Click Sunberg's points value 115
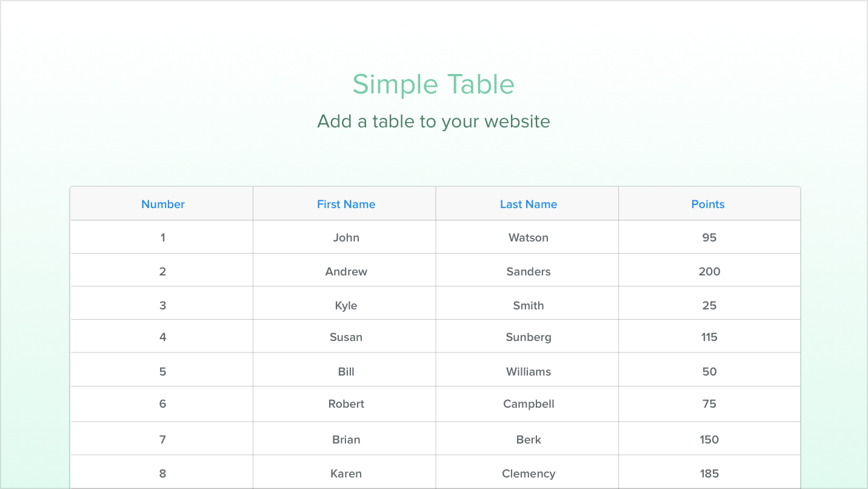The image size is (868, 489). (709, 337)
